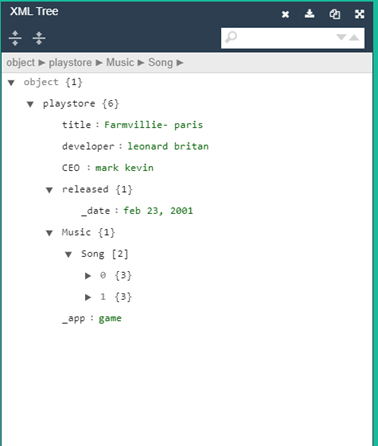Open arrow menu after Music breadcrumb
Screen dimensions: 378x446
click(141, 63)
